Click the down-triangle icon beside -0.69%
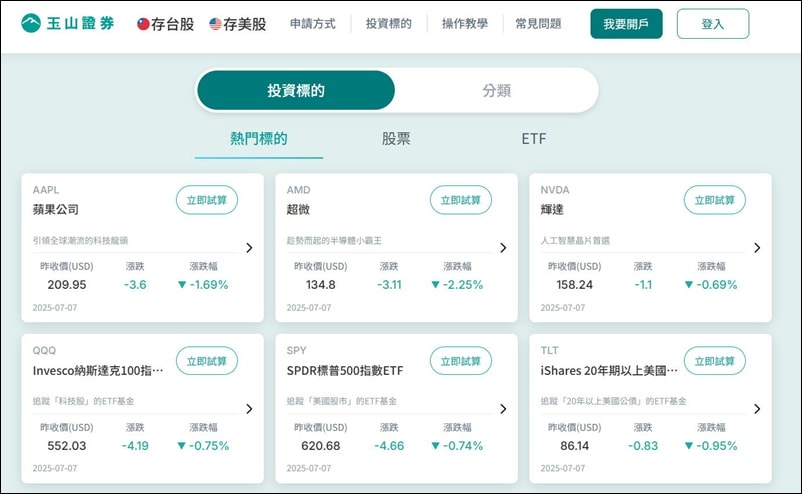802x494 pixels. [x=689, y=285]
